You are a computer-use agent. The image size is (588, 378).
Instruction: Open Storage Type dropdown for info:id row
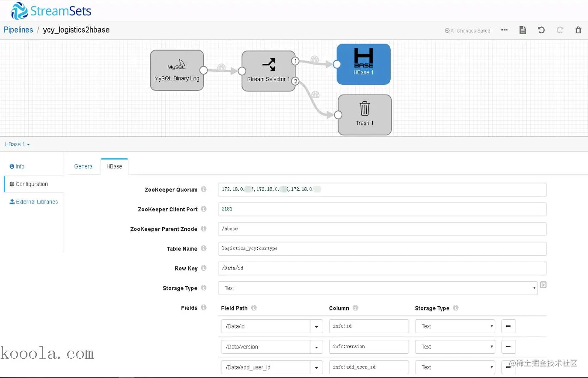[x=455, y=326]
